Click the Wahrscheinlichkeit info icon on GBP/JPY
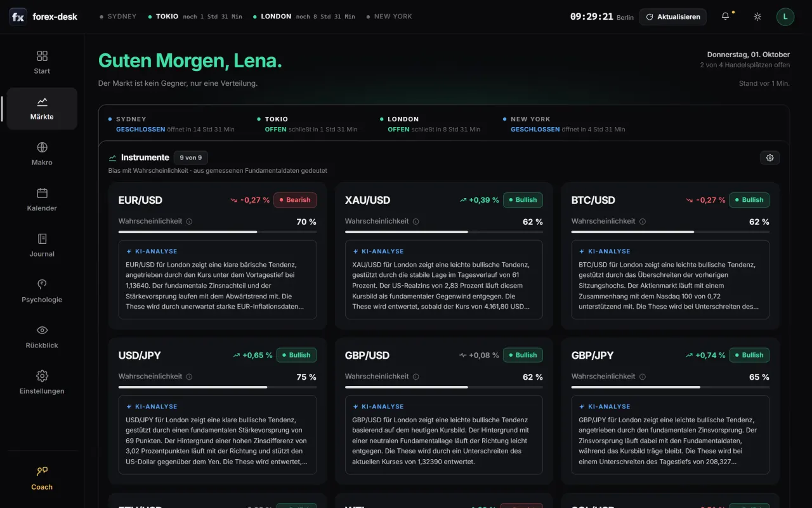The image size is (812, 508). pyautogui.click(x=643, y=377)
